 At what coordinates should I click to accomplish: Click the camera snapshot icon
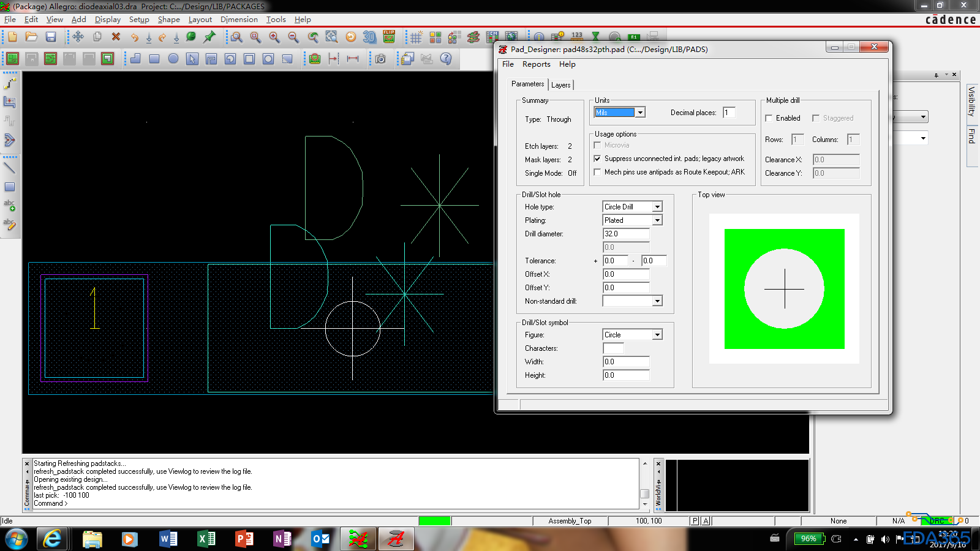click(380, 59)
